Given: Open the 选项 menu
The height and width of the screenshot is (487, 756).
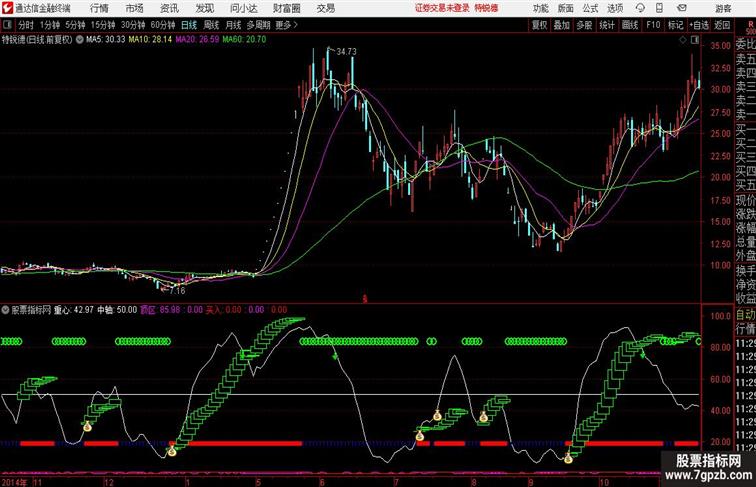Looking at the screenshot, I should point(615,8).
